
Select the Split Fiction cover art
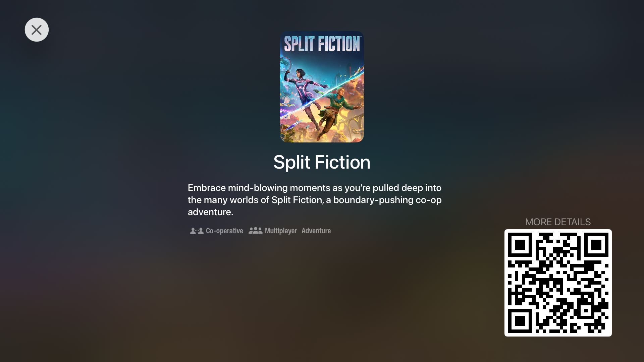click(322, 87)
